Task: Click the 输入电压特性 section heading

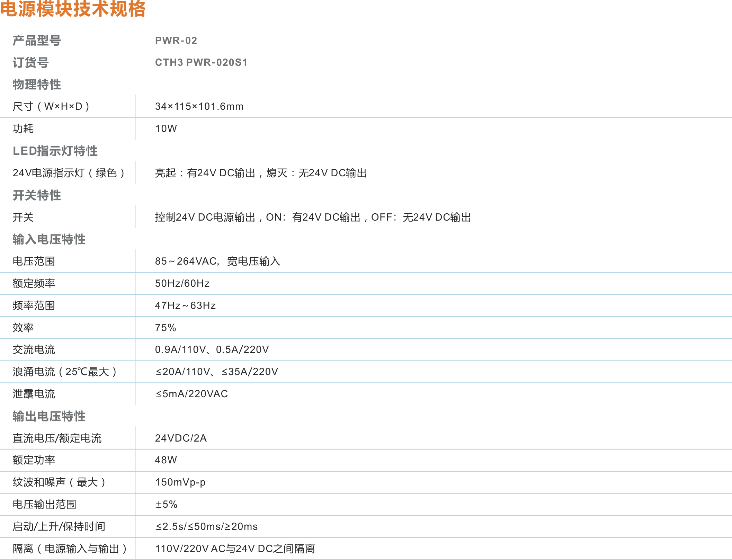Action: [49, 239]
